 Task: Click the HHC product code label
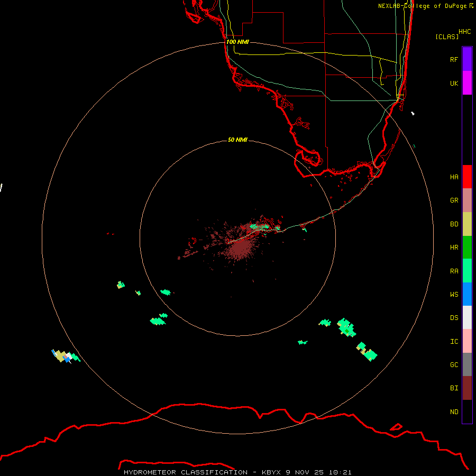tap(464, 32)
